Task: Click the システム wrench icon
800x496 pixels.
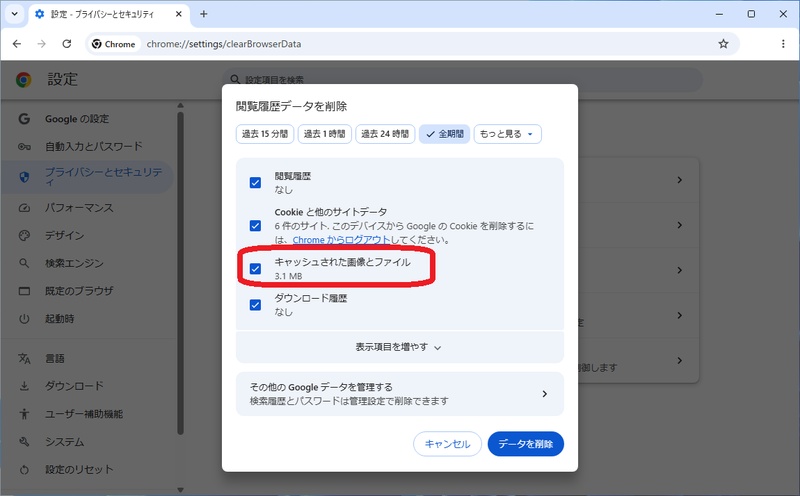Action: click(24, 441)
